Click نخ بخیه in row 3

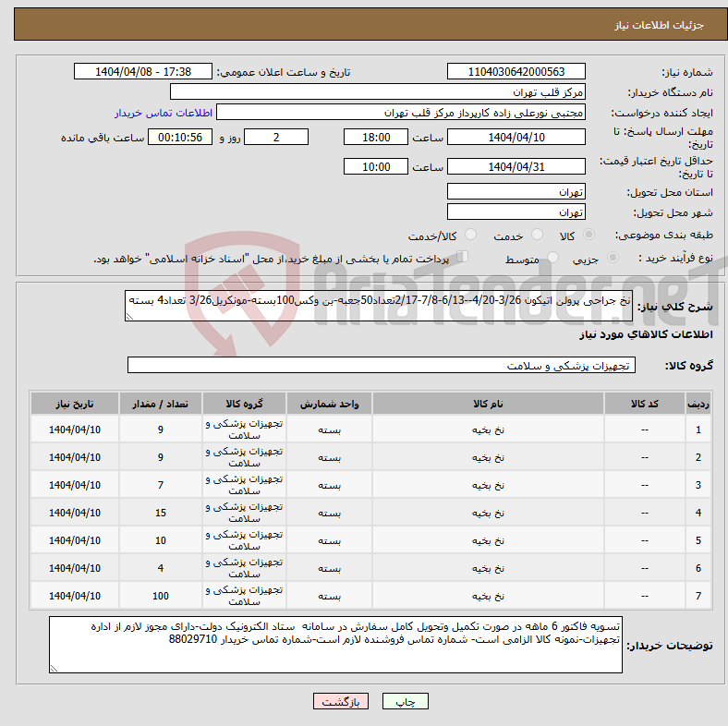[x=488, y=485]
